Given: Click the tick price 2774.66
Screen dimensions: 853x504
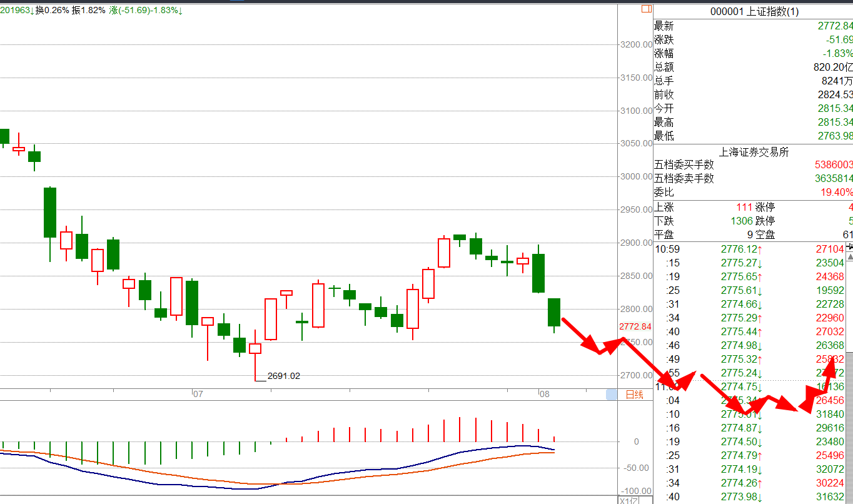Looking at the screenshot, I should tap(739, 304).
